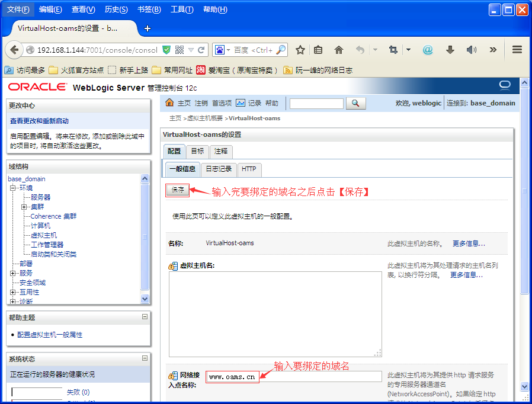Switch to the 日志记录 sub-tab
The image size is (532, 404).
coord(219,169)
